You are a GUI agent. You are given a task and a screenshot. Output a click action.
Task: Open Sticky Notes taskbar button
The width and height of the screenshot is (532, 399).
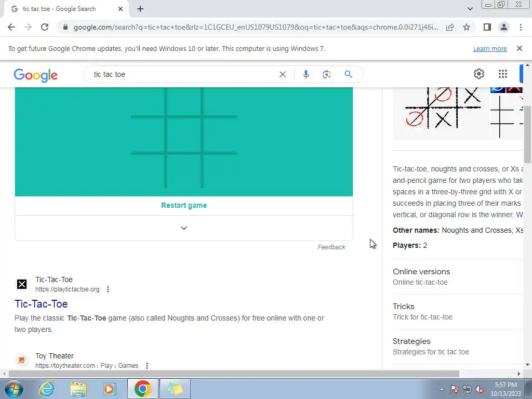tap(175, 389)
